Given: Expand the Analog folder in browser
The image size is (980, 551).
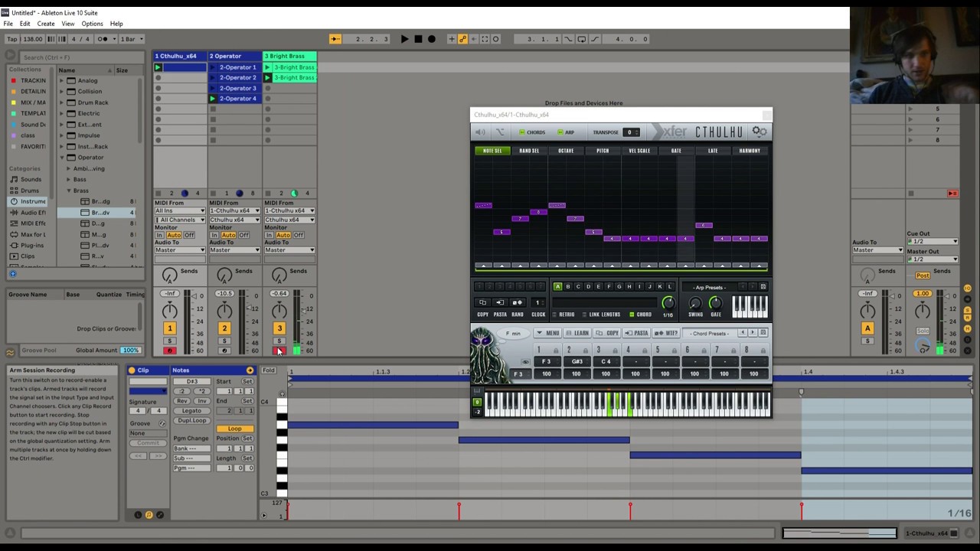Looking at the screenshot, I should click(x=62, y=81).
